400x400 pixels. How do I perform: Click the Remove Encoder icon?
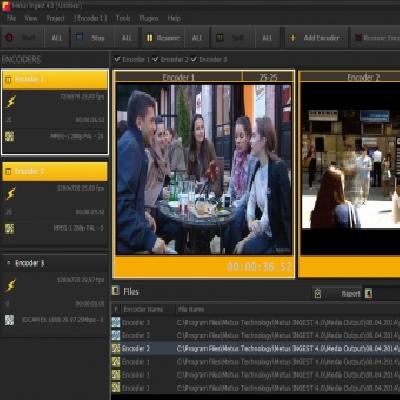click(x=358, y=38)
